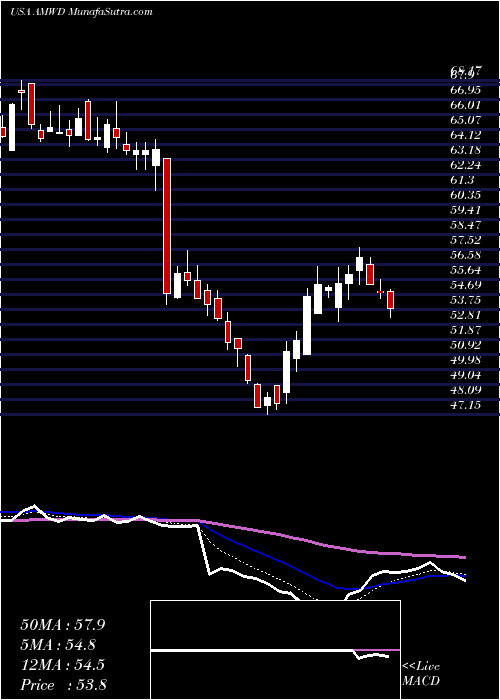Click the 5MA : 54.8 readout
The width and height of the screenshot is (500, 700).
pyautogui.click(x=58, y=645)
